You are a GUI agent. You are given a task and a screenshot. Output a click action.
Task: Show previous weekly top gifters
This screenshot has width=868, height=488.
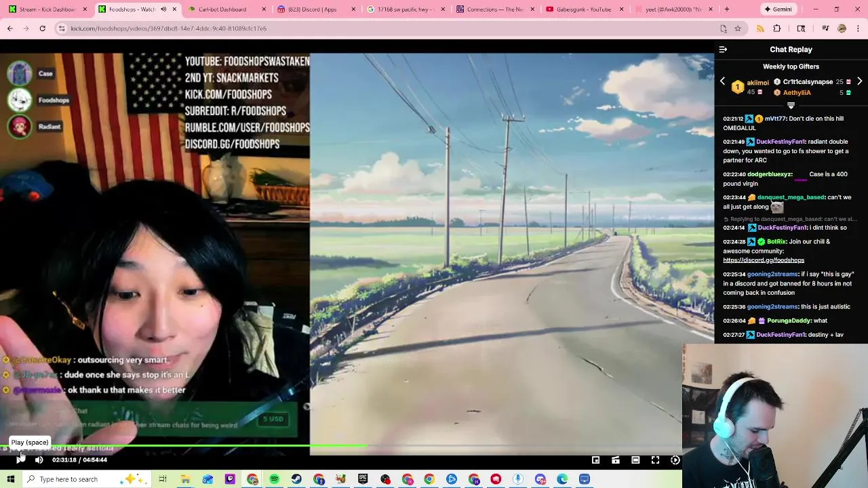[x=722, y=81]
